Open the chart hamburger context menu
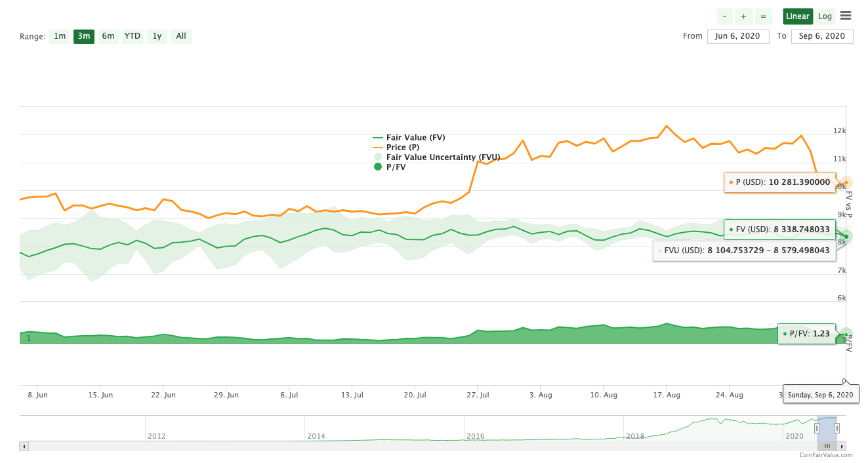Viewport: 868px width, 463px height. (x=846, y=16)
